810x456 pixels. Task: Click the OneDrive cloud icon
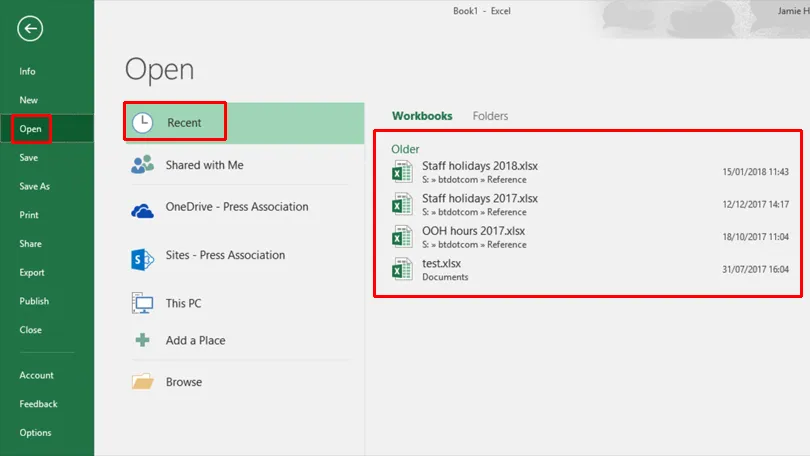coord(143,208)
